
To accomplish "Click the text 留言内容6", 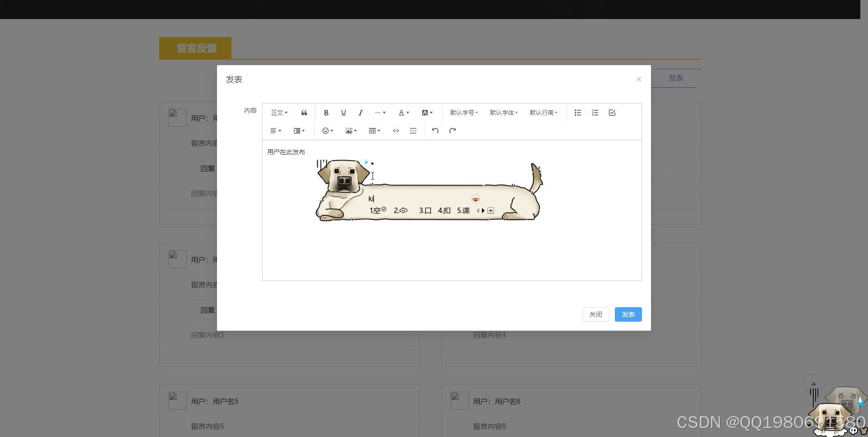I will point(489,426).
